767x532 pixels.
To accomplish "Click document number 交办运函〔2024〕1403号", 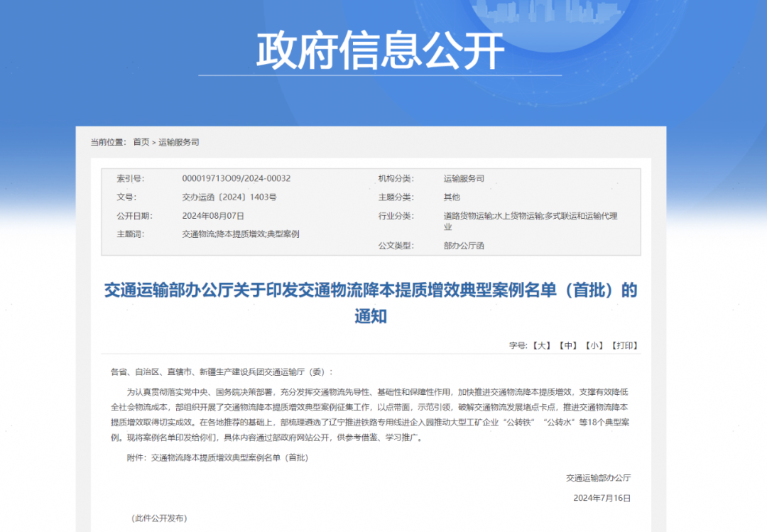I will 229,197.
